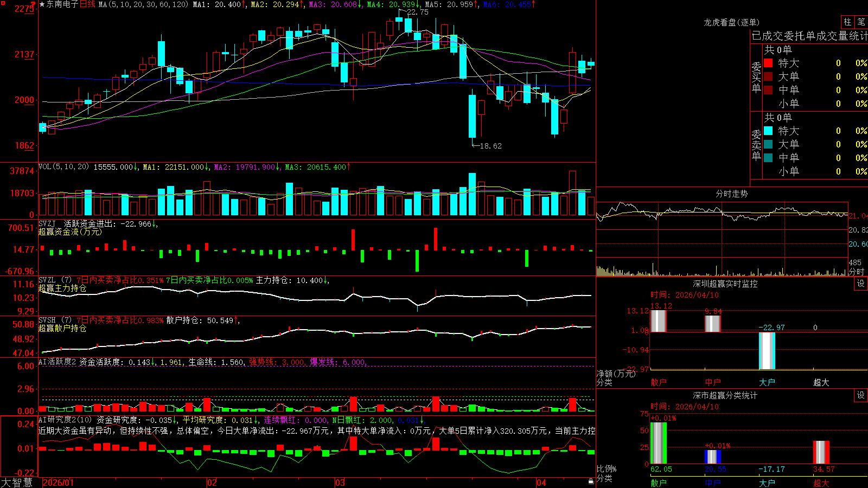Click the 超赢资金流(万元) label
The image size is (868, 488).
click(x=70, y=232)
